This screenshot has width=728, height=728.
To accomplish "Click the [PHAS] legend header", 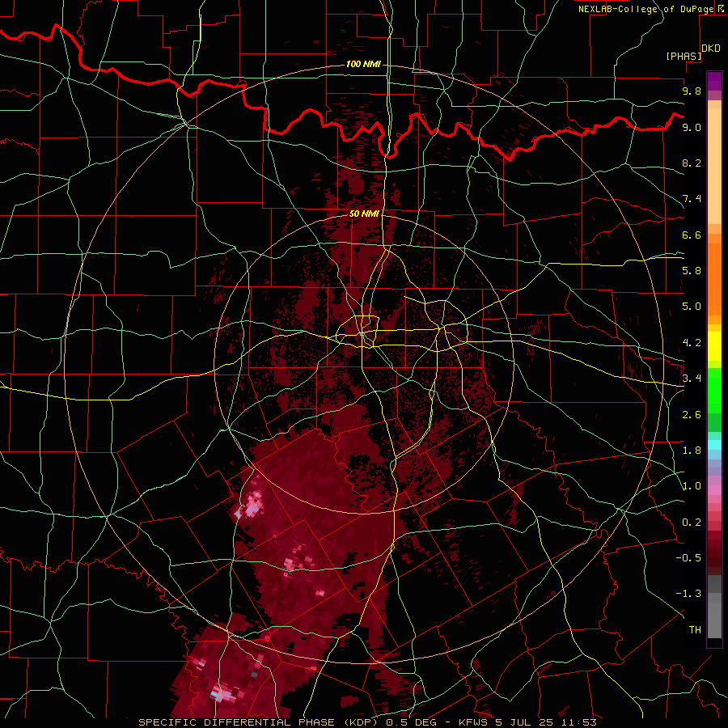I will pyautogui.click(x=684, y=56).
